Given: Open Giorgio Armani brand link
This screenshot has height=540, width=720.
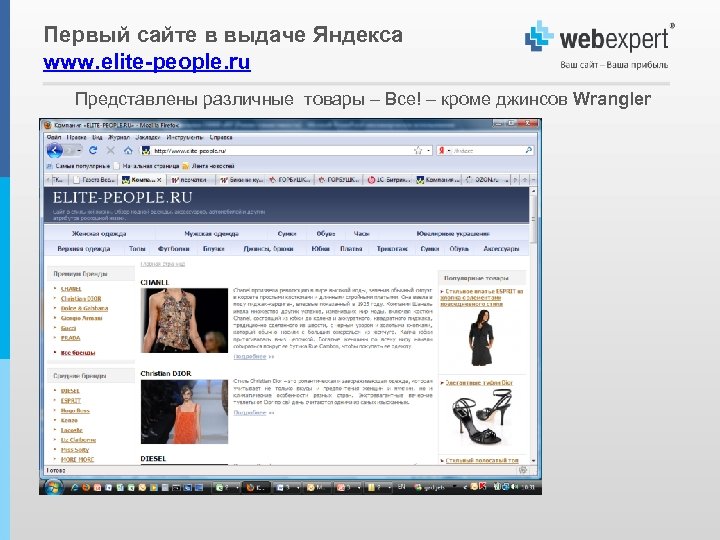Looking at the screenshot, I should click(x=82, y=318).
